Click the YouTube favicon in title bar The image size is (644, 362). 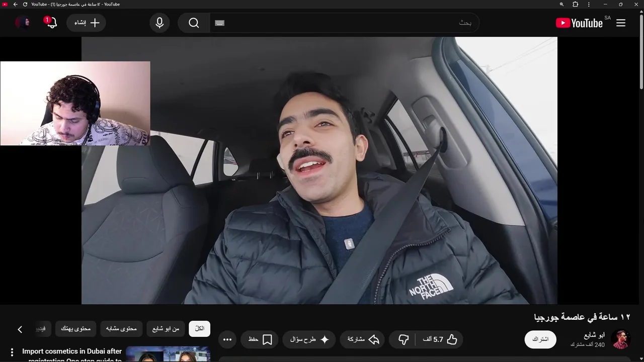[6, 5]
